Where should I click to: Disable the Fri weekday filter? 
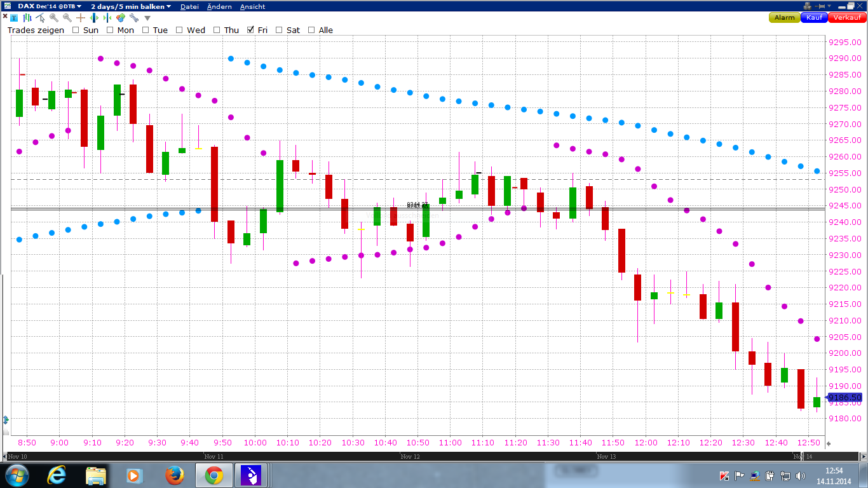[x=250, y=30]
